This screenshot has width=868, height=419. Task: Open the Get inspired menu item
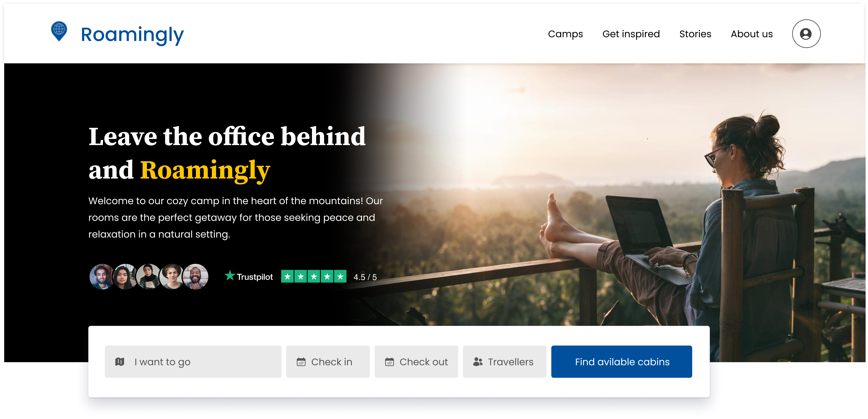point(631,34)
